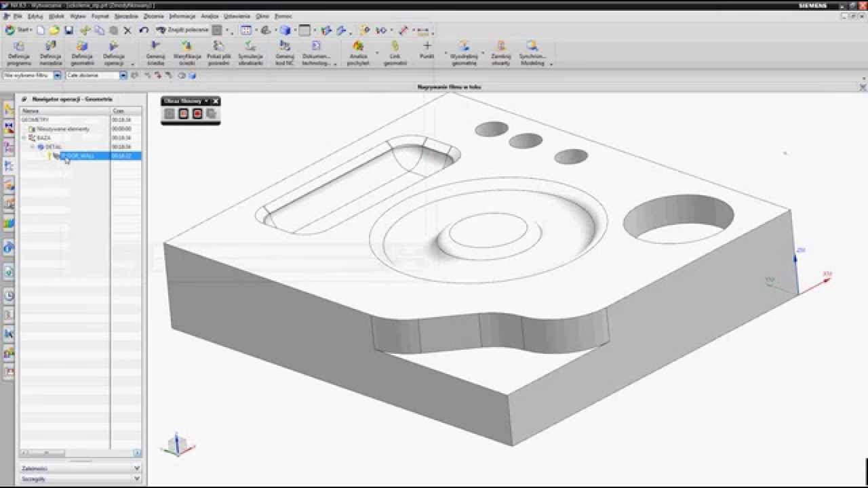Open the Plik menu
Screen dimensions: 868x488
click(18, 16)
